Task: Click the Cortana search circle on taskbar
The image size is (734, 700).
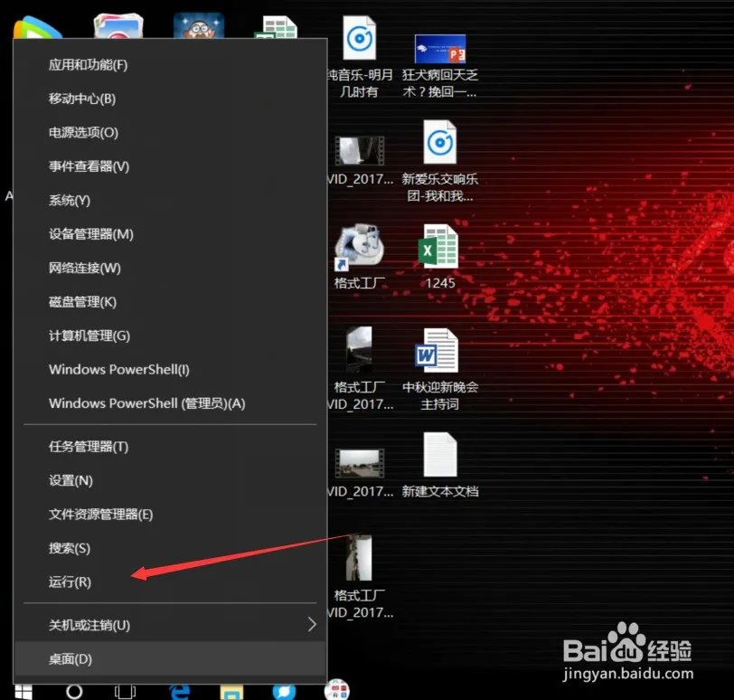Action: click(x=74, y=692)
